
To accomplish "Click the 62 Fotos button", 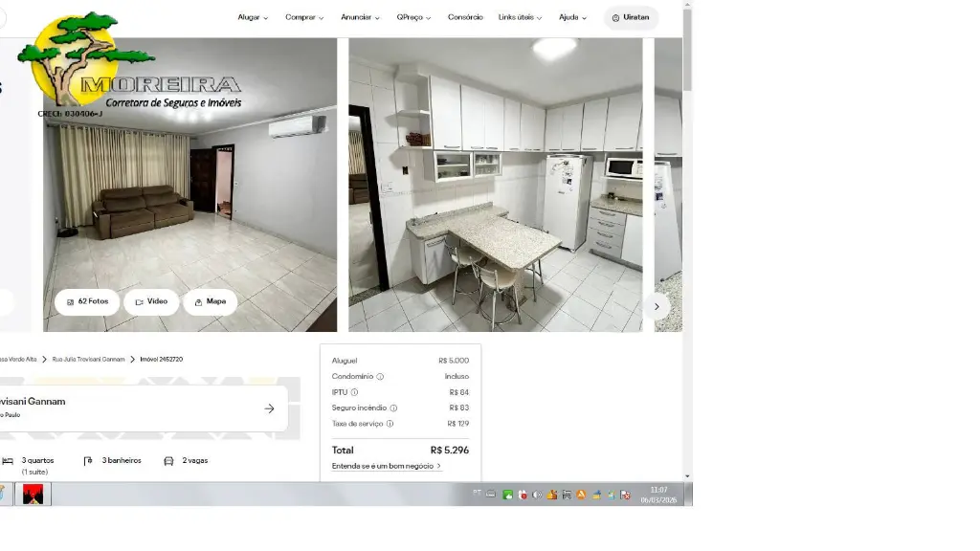I will 87,301.
